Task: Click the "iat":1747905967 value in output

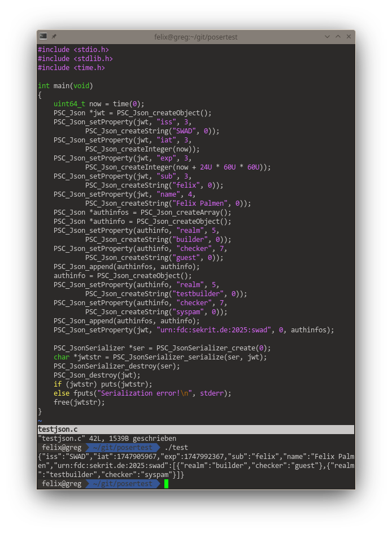Action: coord(125,457)
